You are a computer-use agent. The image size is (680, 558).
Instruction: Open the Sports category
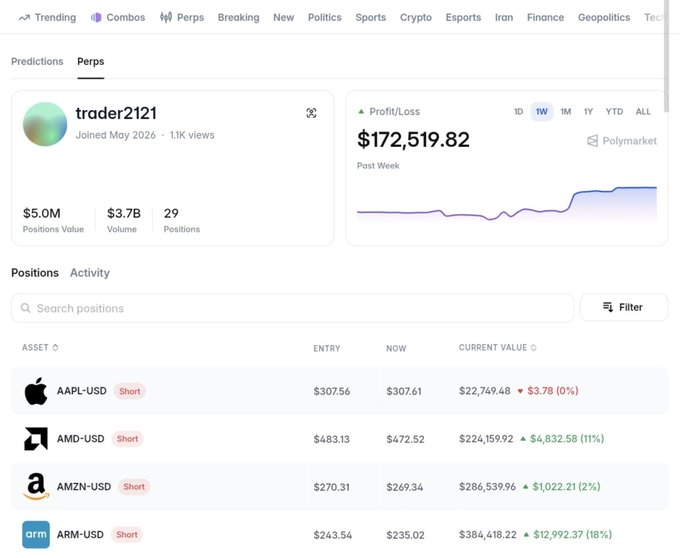coord(371,17)
